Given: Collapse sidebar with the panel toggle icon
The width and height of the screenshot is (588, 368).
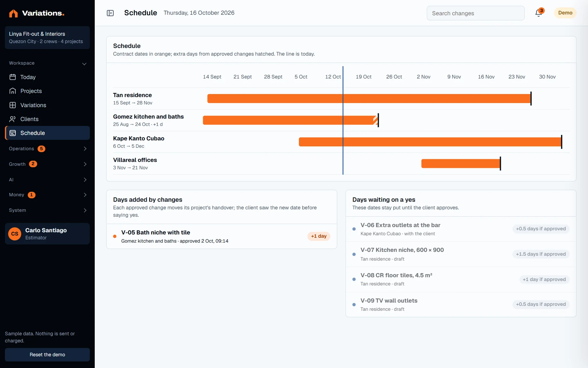Looking at the screenshot, I should [x=110, y=13].
